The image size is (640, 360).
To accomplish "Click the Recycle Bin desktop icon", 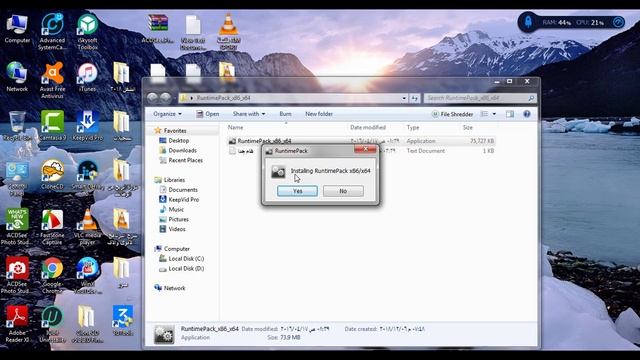I will (x=17, y=126).
